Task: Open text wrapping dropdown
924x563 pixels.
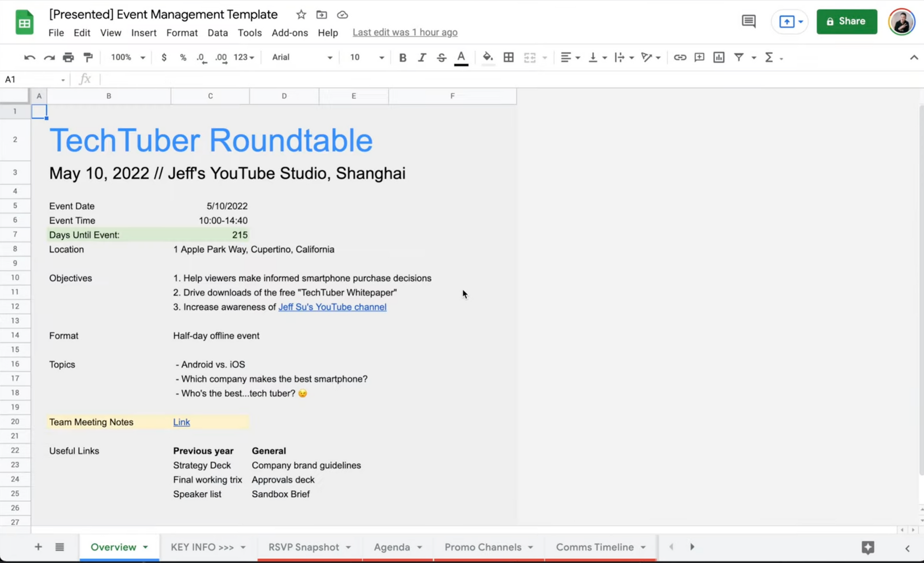Action: tap(624, 57)
